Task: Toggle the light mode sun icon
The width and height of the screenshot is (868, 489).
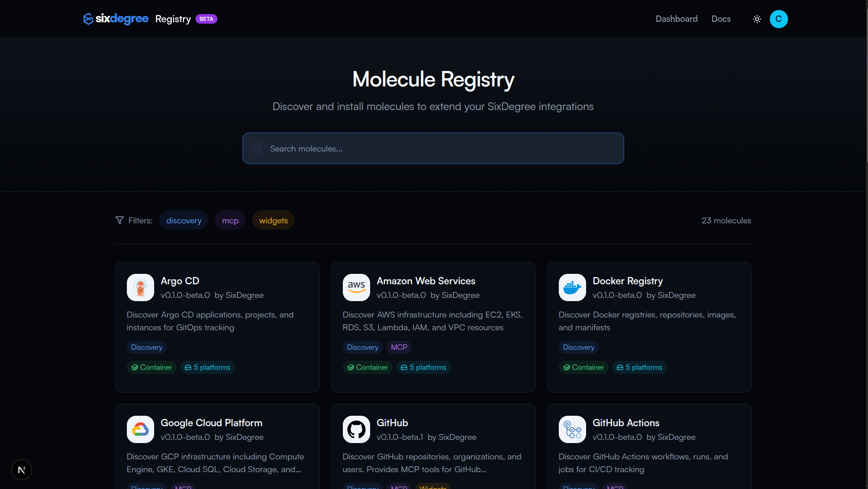Action: (x=757, y=19)
